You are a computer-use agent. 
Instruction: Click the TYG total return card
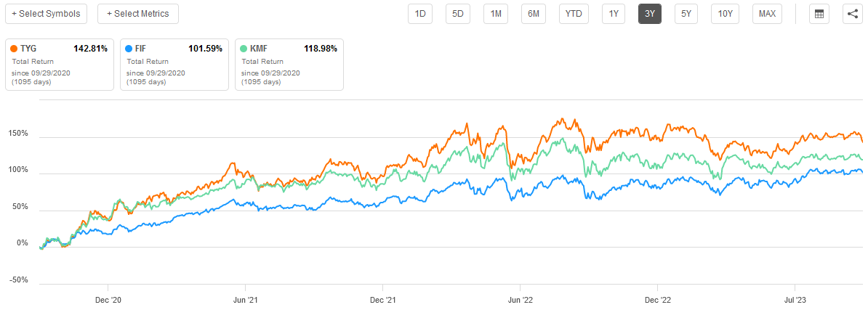(60, 65)
